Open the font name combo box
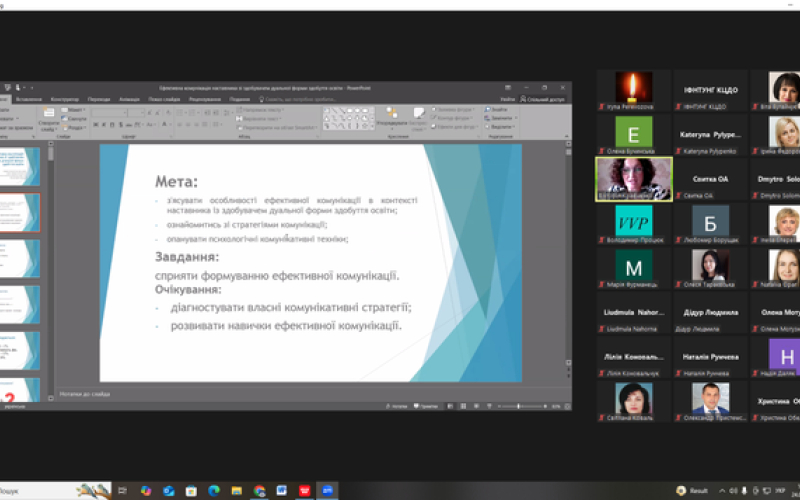 coord(109,113)
